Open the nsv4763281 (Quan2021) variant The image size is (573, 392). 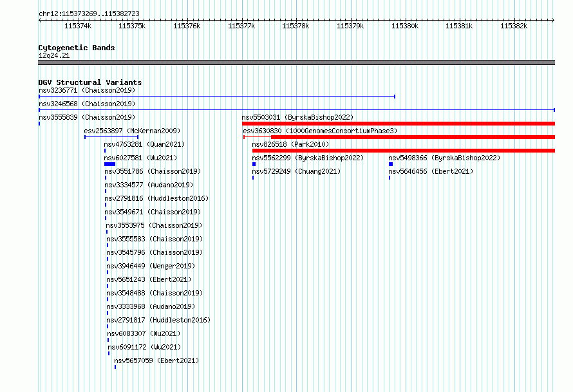[144, 144]
